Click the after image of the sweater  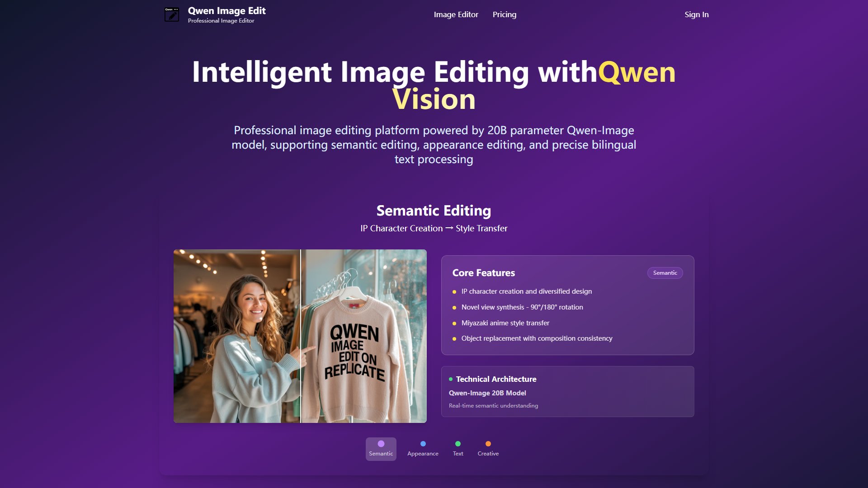[x=364, y=336]
